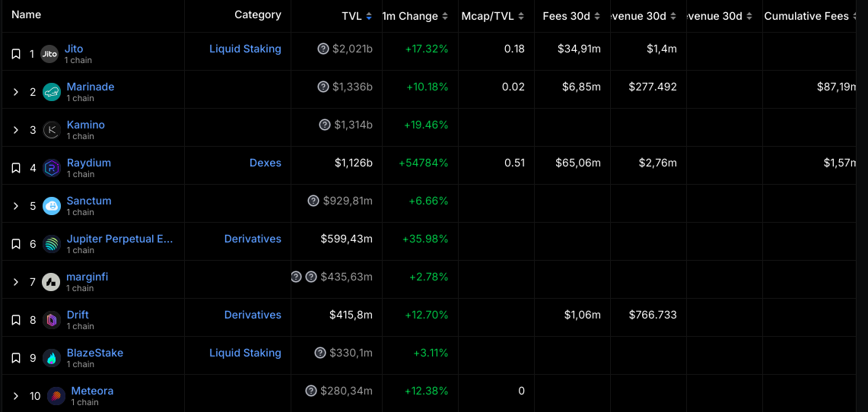Click the Meteora protocol logo icon
Image resolution: width=868 pixels, height=412 pixels.
tap(56, 396)
